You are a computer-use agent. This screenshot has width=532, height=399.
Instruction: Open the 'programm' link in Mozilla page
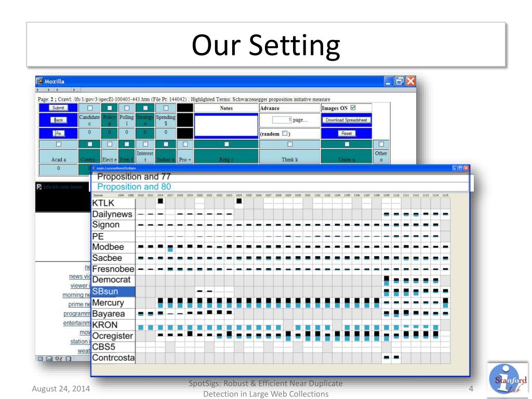click(x=77, y=313)
